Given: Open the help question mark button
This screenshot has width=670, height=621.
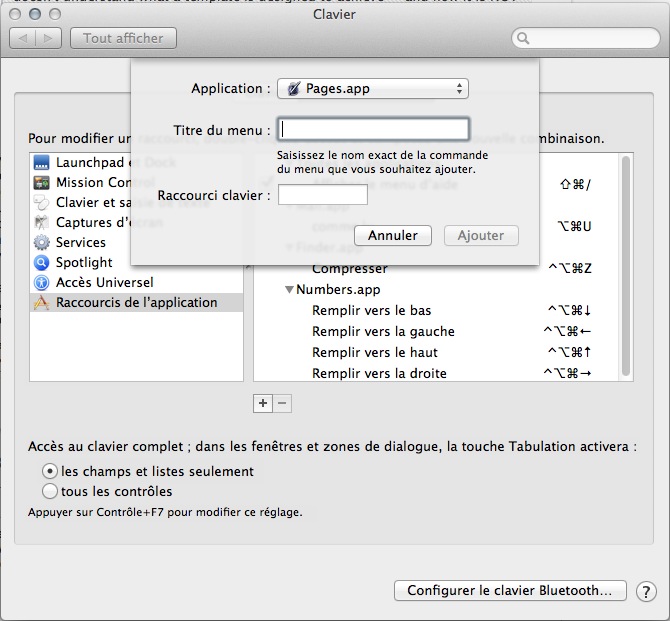Looking at the screenshot, I should [646, 592].
